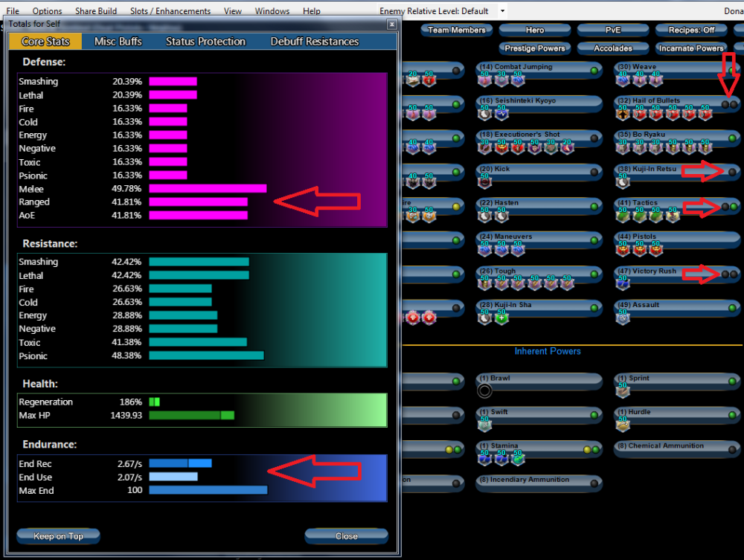Select the green heal enhancement in Kuji-In Sha
This screenshot has height=560, width=744.
pos(502,318)
